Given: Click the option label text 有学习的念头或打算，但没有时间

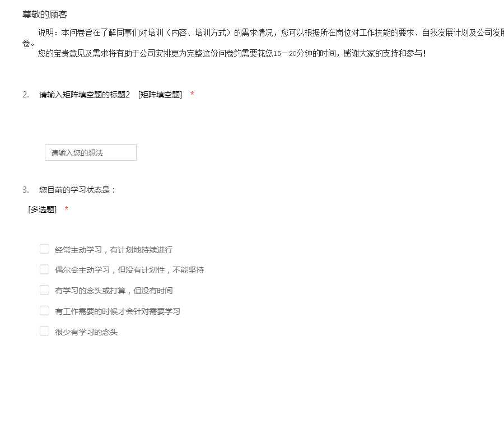Looking at the screenshot, I should (x=114, y=291).
